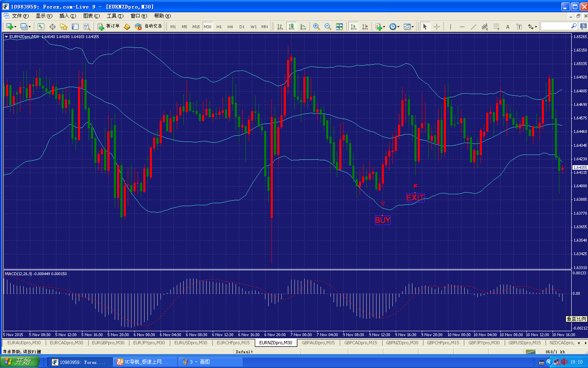Open the Profiles toolbar icon
Viewport: 588px width, 368px height.
(x=24, y=27)
